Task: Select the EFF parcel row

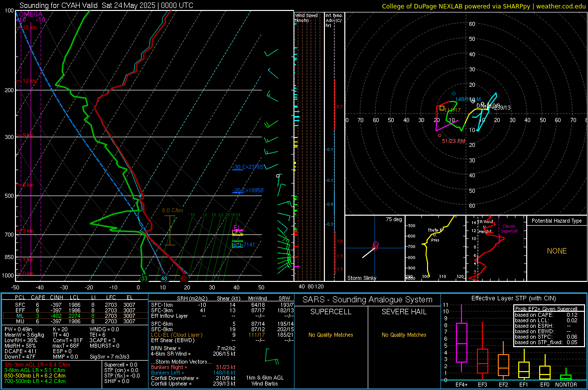Action: (x=74, y=310)
